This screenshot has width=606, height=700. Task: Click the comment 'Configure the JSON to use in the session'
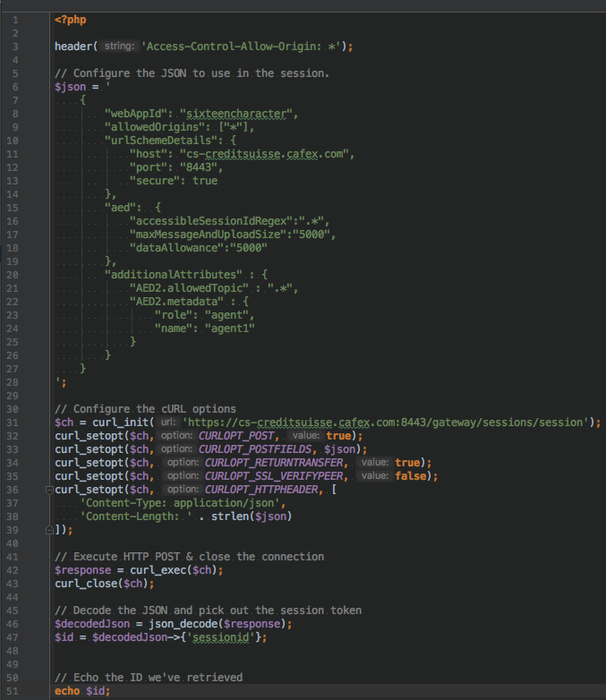(192, 73)
